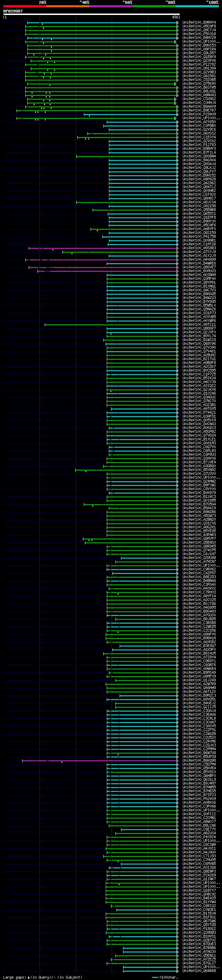Viewport: 222px width, 980px height.
Task: Click the query name BP029987
Action: point(13,11)
